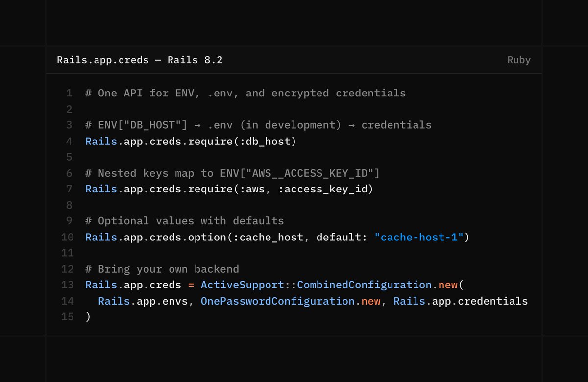Click line number 15 in the gutter
588x382 pixels.
67,317
